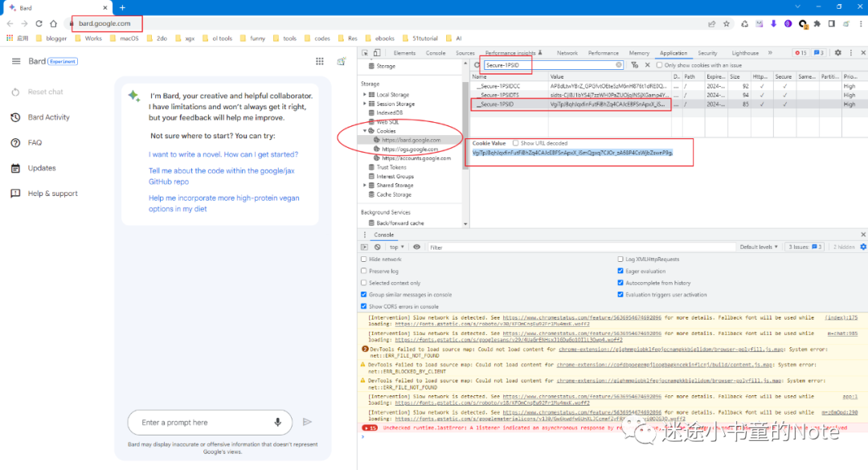Enable Preserve log checkbox
Screen dimensions: 868x470
(x=364, y=272)
